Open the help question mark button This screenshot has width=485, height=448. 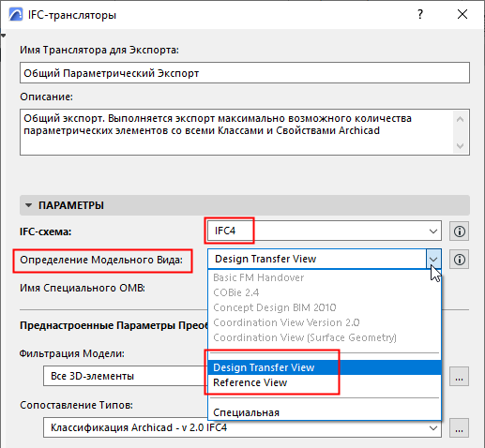[420, 14]
